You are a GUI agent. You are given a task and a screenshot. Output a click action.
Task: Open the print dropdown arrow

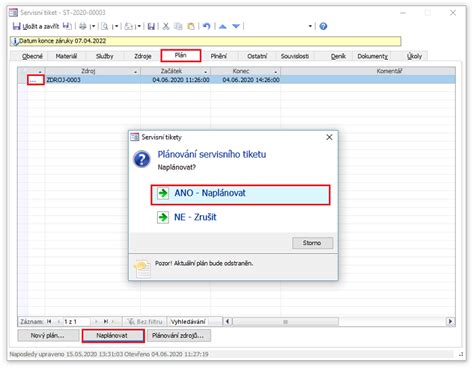(x=93, y=26)
